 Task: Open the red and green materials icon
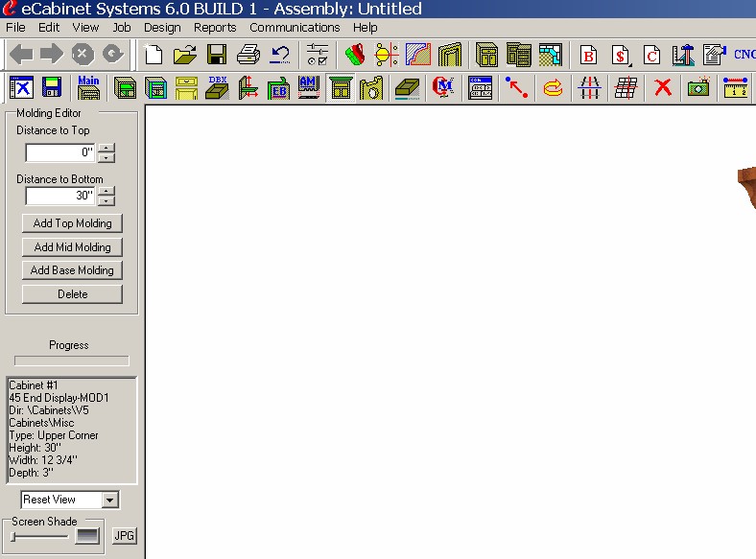[355, 55]
